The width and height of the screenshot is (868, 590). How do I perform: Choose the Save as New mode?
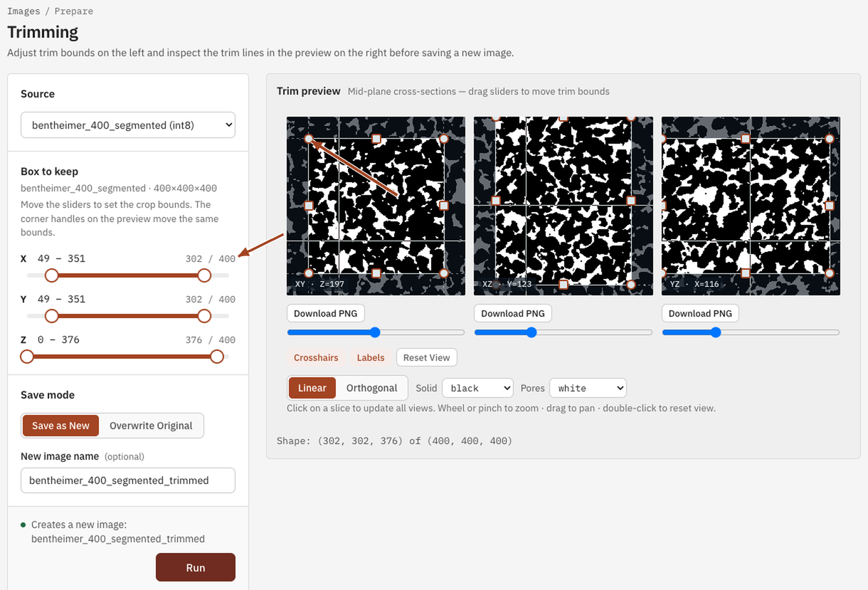[x=60, y=426]
